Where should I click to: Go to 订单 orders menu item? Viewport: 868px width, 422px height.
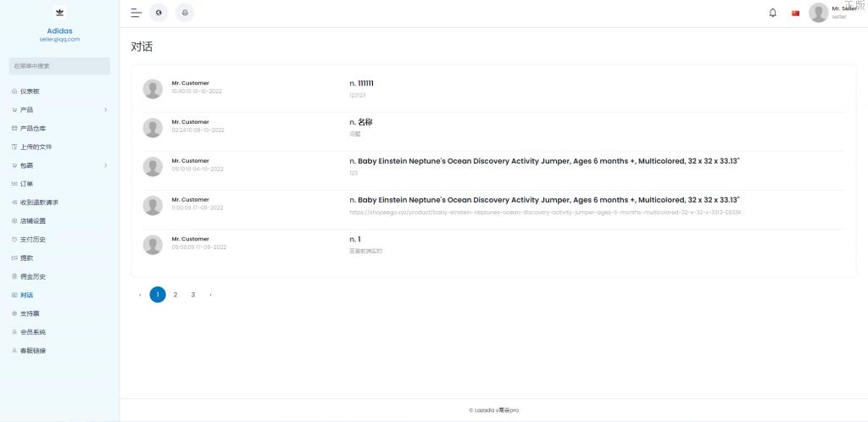click(x=26, y=184)
